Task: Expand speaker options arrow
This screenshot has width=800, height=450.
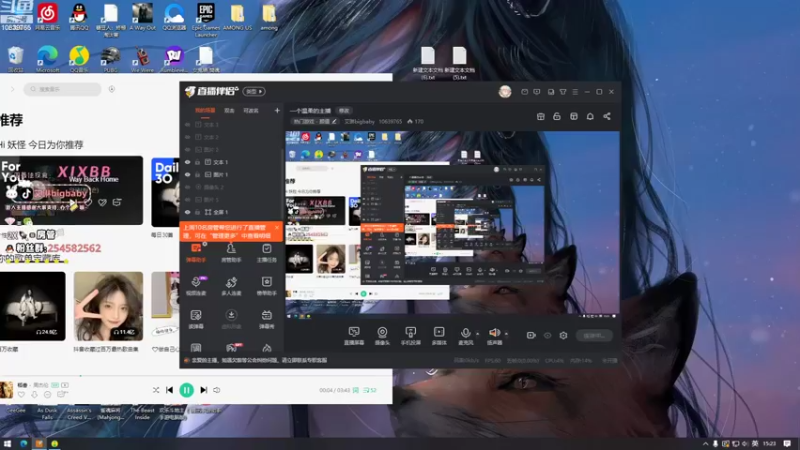Action: [x=506, y=334]
